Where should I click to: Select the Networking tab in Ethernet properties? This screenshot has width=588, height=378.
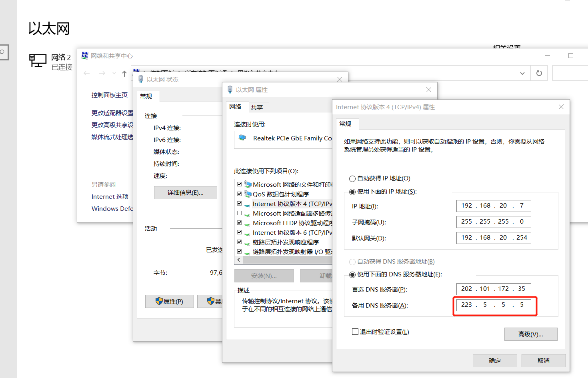pyautogui.click(x=235, y=107)
